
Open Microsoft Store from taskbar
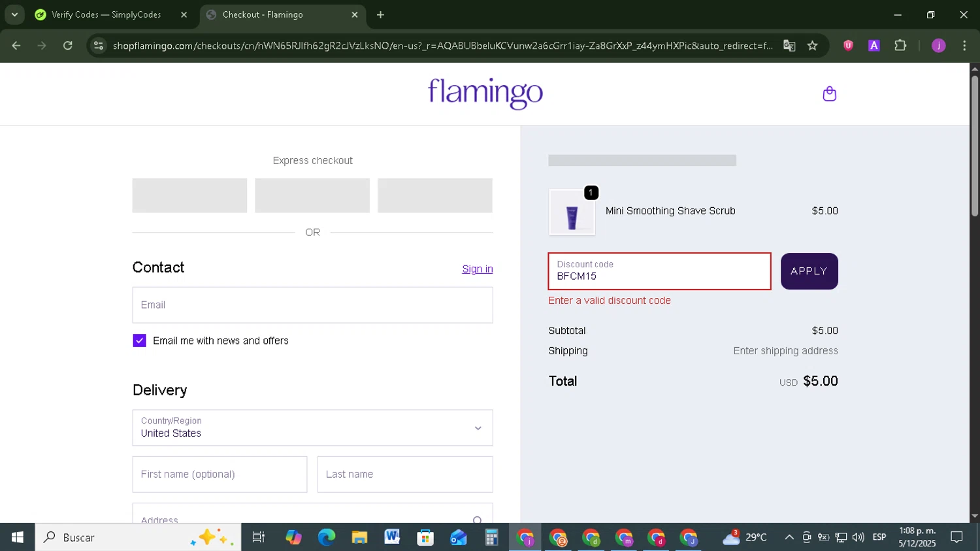point(425,537)
